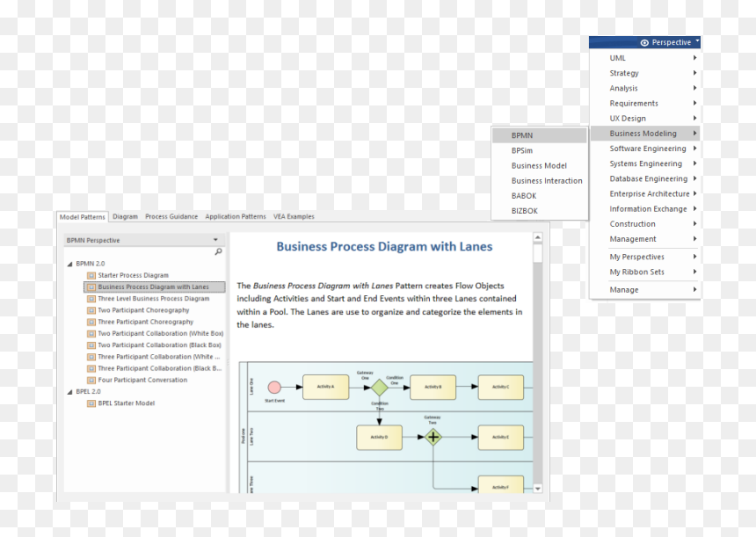Click the Starter Process Diagram pattern icon

coord(91,275)
